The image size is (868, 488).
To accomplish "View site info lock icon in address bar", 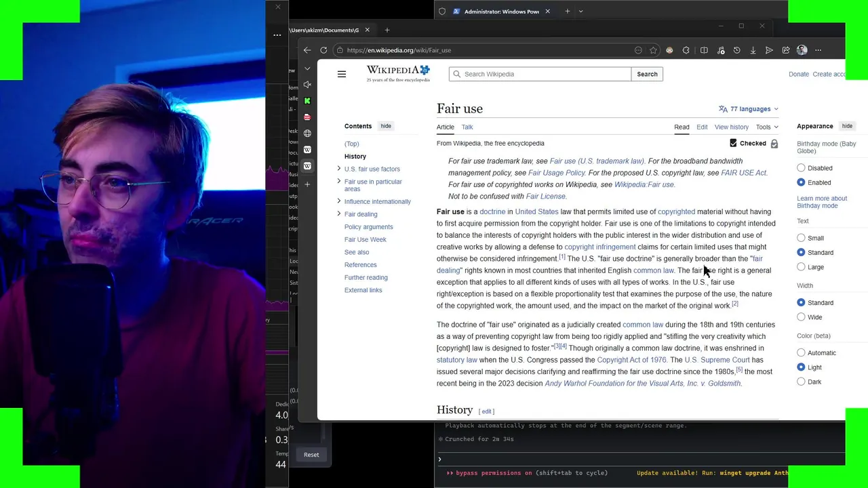I will (x=340, y=50).
